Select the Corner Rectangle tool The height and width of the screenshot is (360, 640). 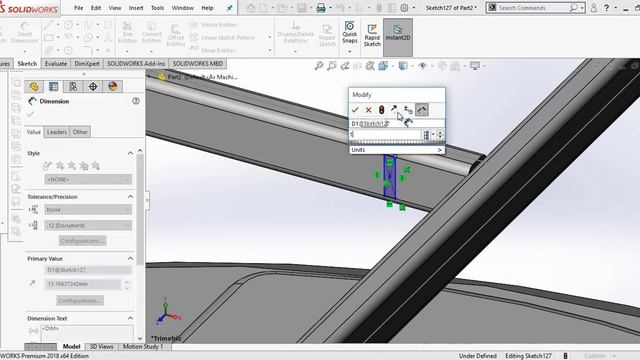pos(48,38)
